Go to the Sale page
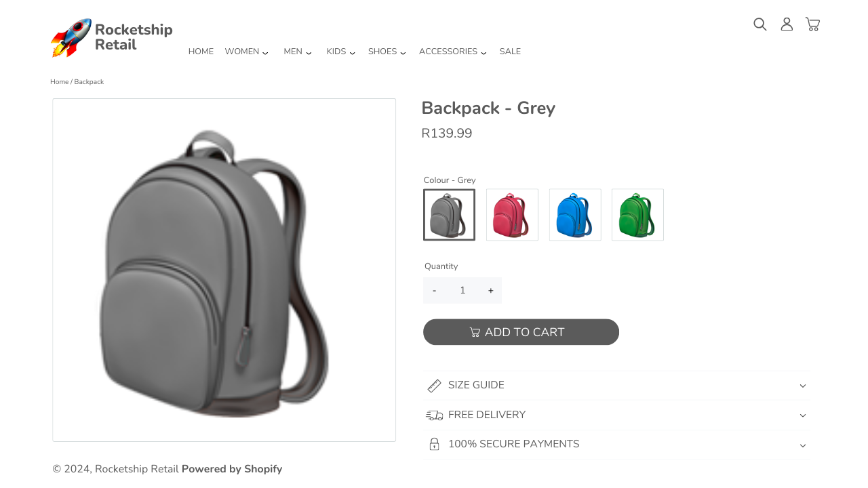The width and height of the screenshot is (868, 488). [510, 52]
